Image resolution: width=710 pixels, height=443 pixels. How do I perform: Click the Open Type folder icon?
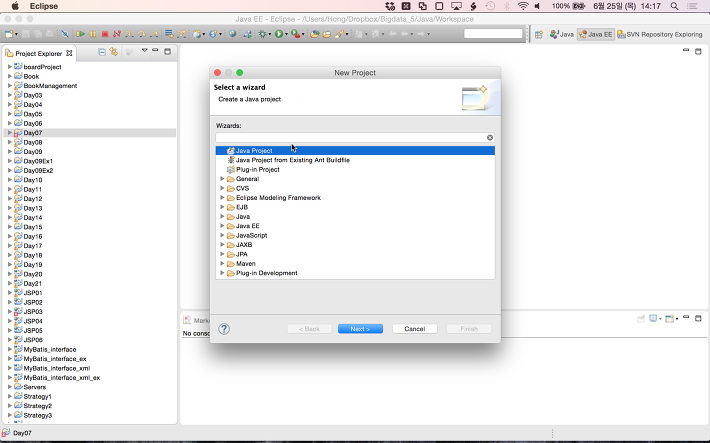(x=315, y=34)
